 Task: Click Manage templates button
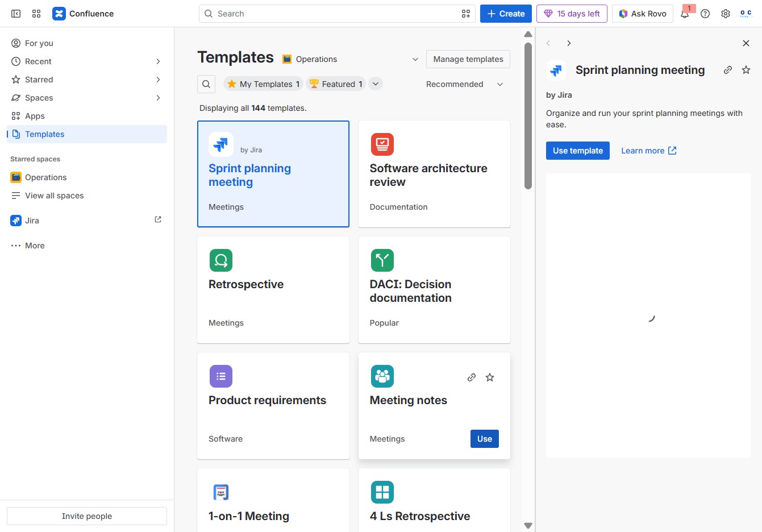468,59
